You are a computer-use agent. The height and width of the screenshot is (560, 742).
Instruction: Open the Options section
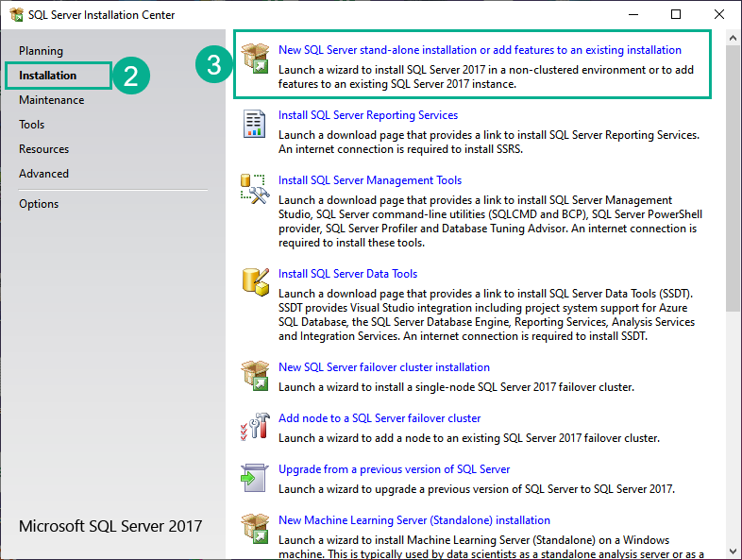[x=39, y=204]
